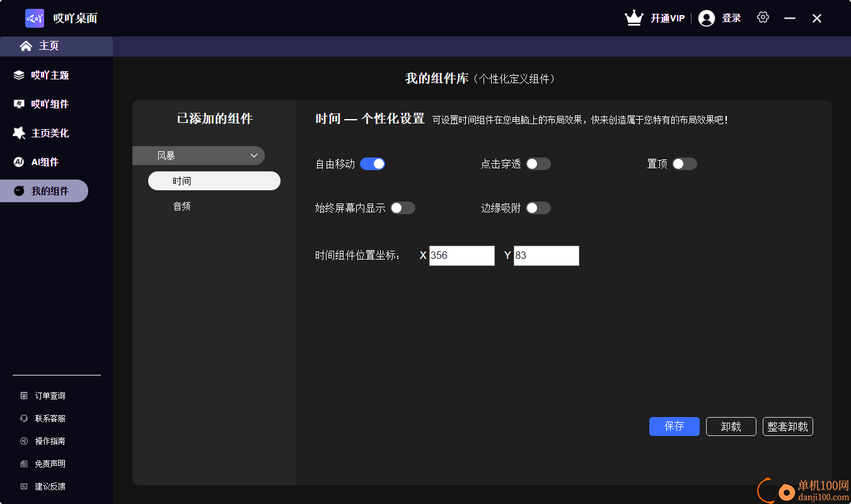Image resolution: width=851 pixels, height=504 pixels.
Task: Click the 时间组件位置坐标 label
Action: (358, 256)
